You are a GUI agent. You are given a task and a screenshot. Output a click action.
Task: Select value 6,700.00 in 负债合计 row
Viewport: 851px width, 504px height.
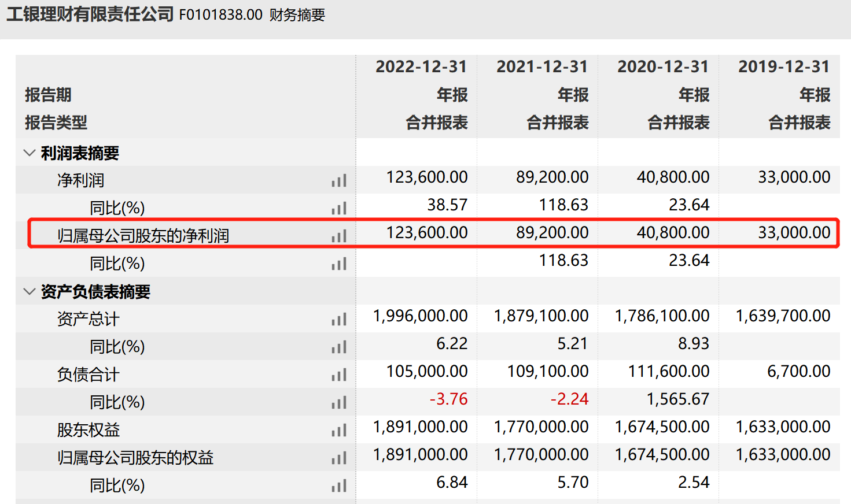pos(799,371)
